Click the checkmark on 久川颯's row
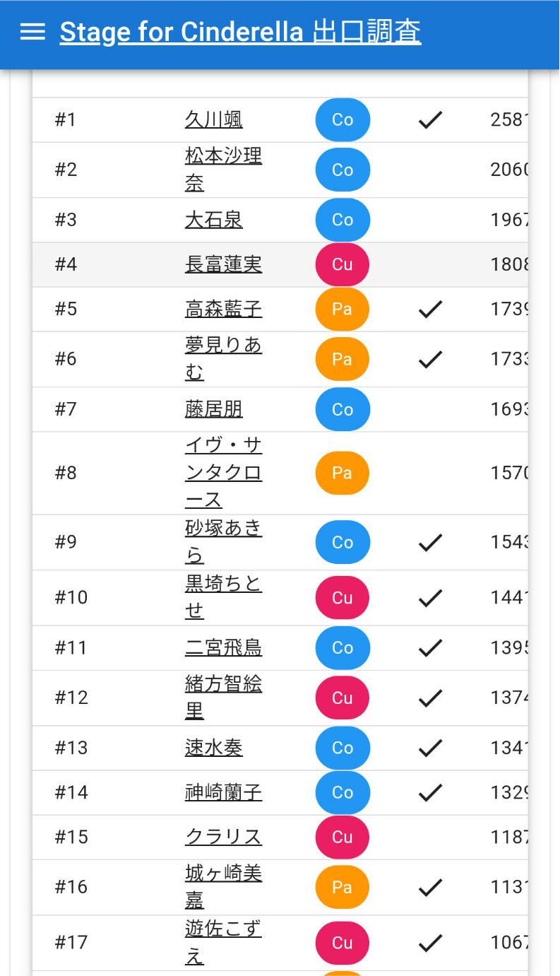560x976 pixels. [429, 120]
